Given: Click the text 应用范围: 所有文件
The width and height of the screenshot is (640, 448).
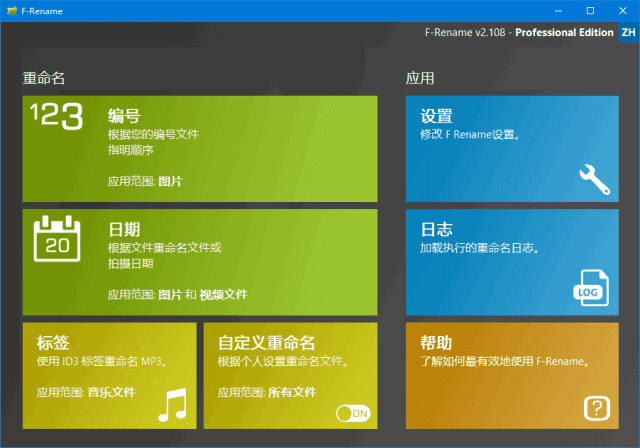Looking at the screenshot, I should pos(267,392).
